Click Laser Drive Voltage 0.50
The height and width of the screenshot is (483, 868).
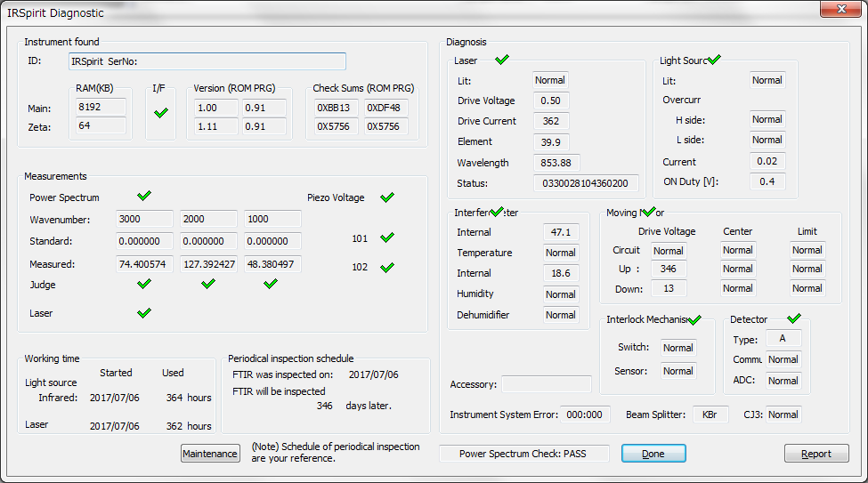pos(551,101)
